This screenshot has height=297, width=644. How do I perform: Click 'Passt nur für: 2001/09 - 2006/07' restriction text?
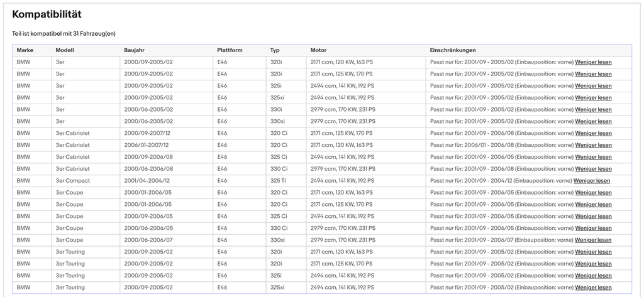472,240
